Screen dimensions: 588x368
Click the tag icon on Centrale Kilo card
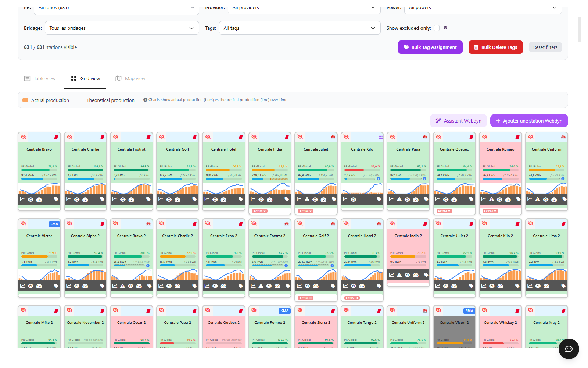click(x=379, y=199)
